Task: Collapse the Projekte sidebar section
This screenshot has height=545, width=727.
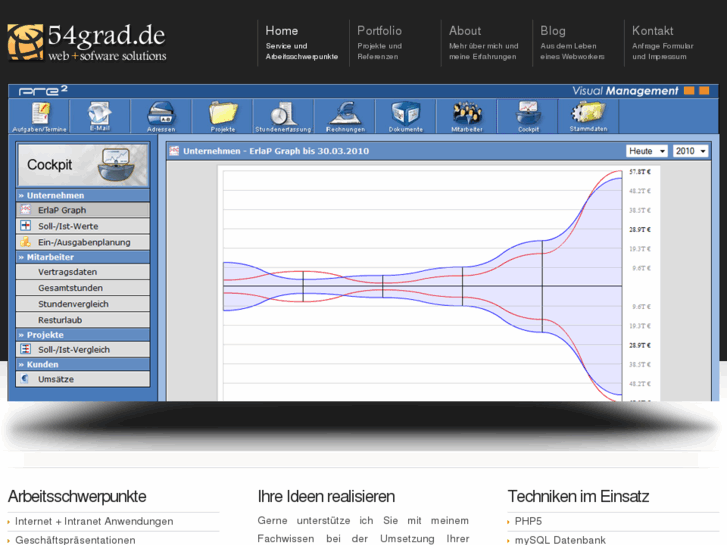Action: [x=83, y=334]
